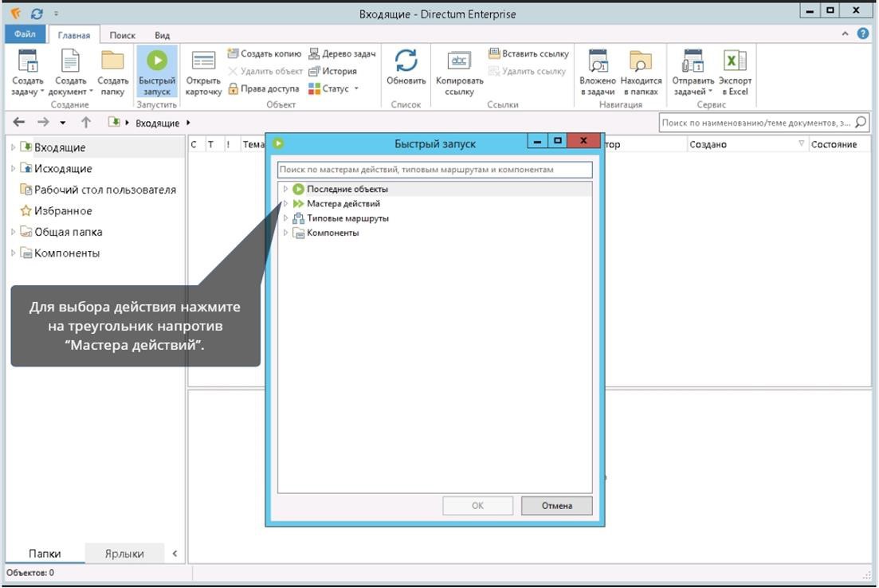The width and height of the screenshot is (879, 588).
Task: Open Дерево задач in ribbon
Action: click(x=342, y=54)
